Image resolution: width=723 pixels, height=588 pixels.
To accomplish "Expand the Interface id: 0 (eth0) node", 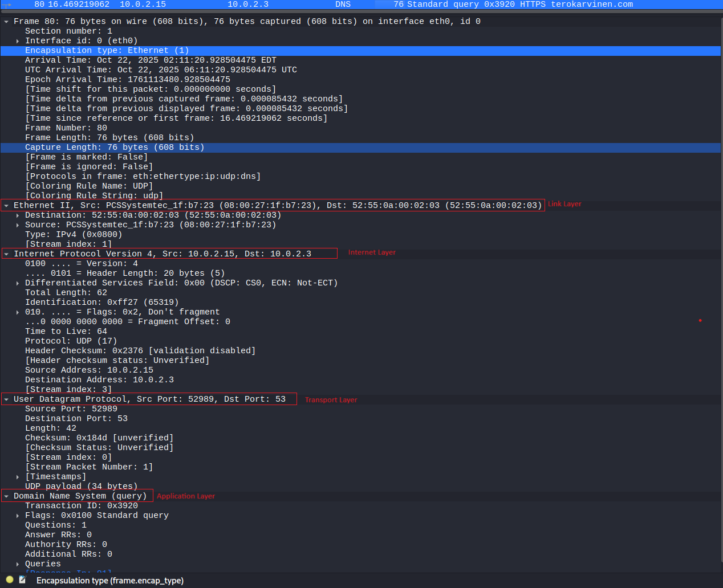I will (x=18, y=41).
